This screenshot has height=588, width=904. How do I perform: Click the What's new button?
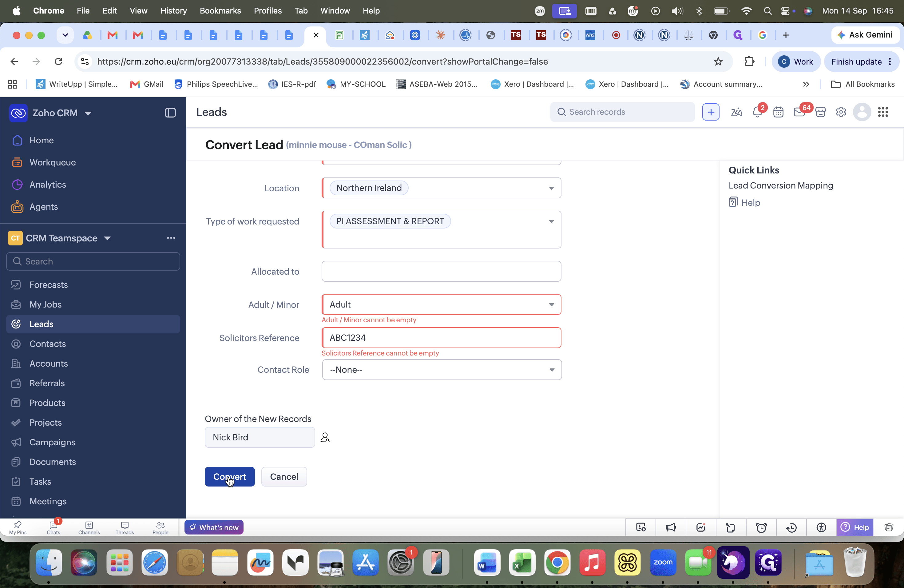tap(214, 527)
